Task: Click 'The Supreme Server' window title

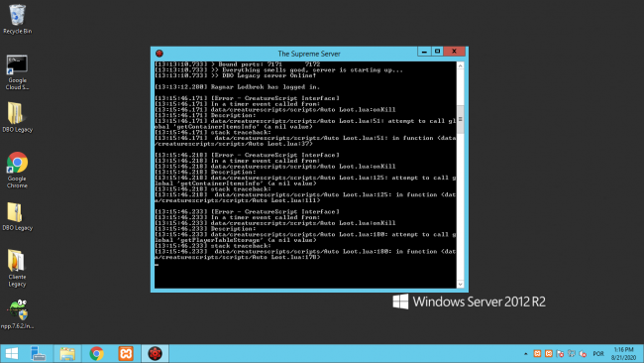Action: pos(309,54)
